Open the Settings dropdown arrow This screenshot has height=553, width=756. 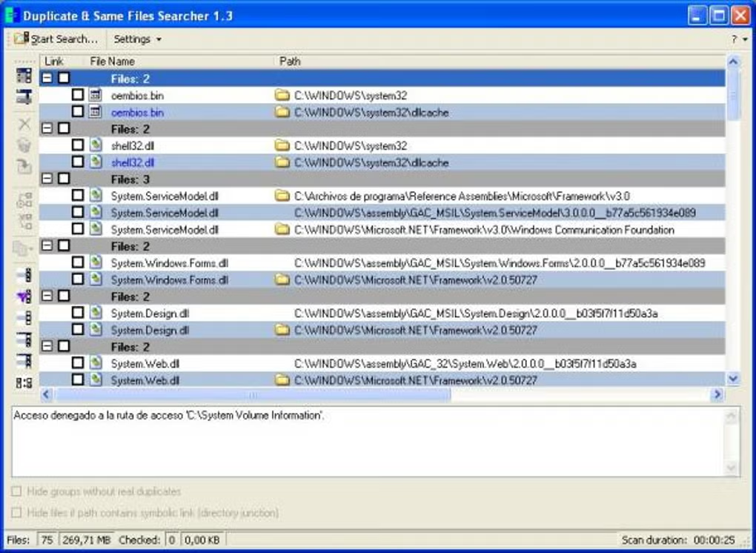click(x=159, y=39)
